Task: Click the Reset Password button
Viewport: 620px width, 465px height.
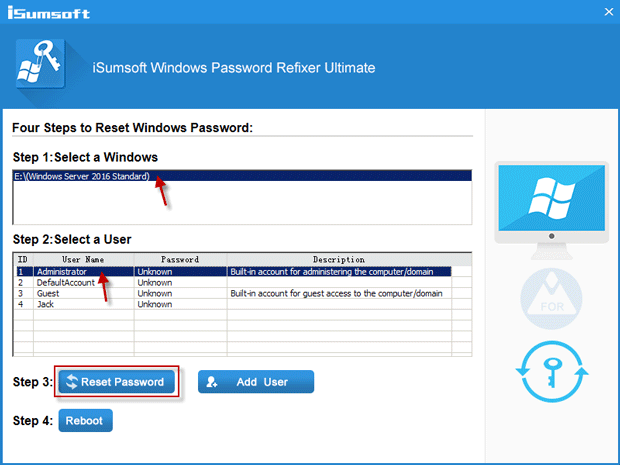Action: coord(117,382)
